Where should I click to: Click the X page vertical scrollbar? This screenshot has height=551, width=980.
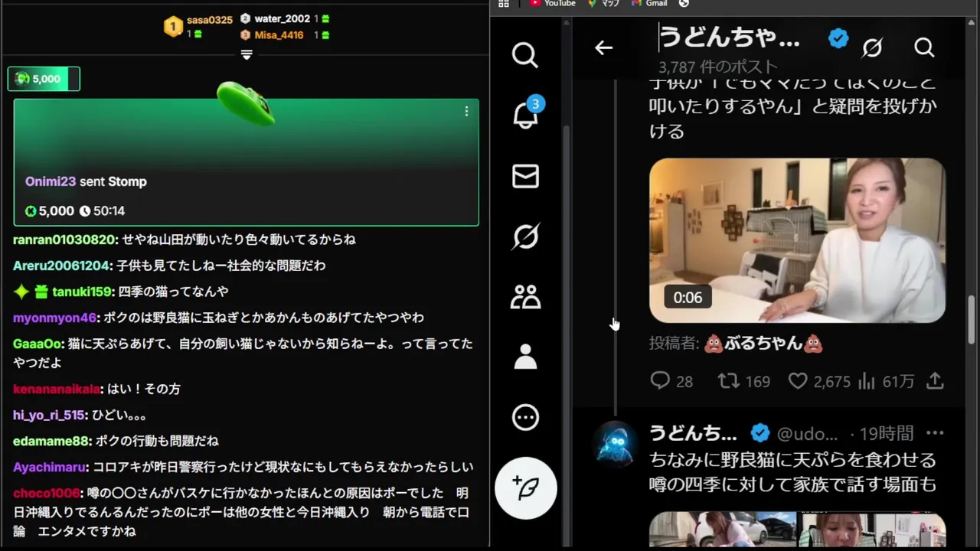(x=972, y=320)
